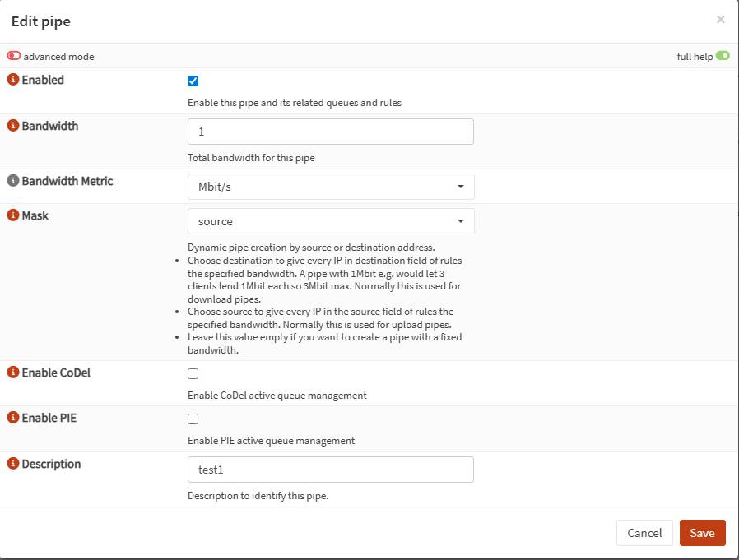Click the info icon next to Bandwidth
The image size is (739, 560).
pyautogui.click(x=12, y=127)
